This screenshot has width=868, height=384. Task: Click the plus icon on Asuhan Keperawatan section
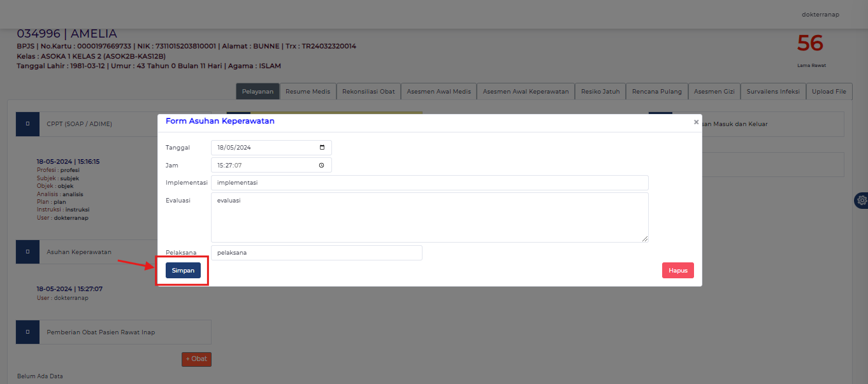pos(27,252)
